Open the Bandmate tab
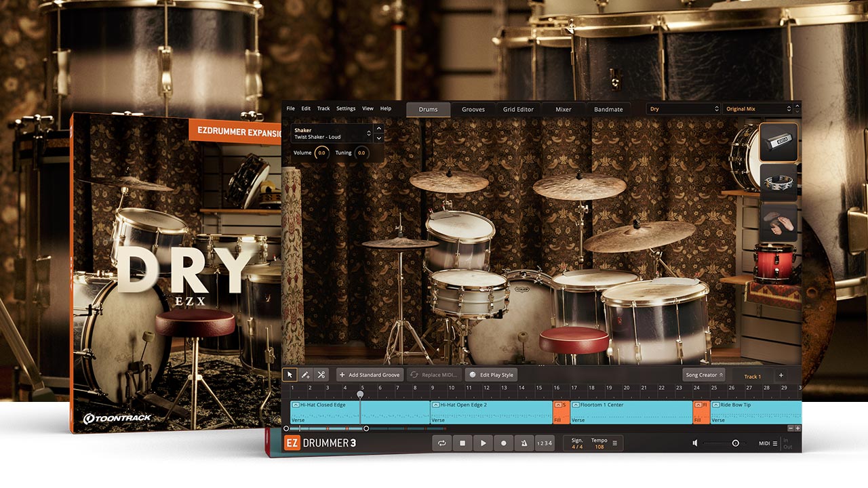 tap(608, 109)
